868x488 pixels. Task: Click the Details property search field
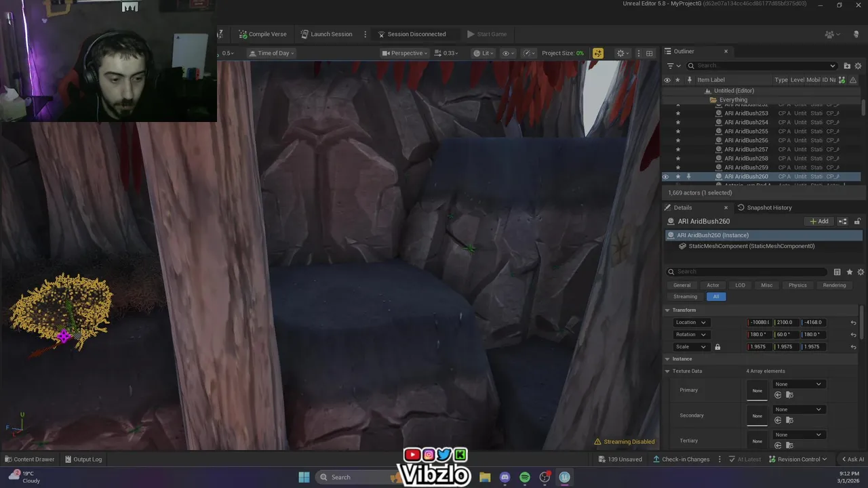[747, 272]
